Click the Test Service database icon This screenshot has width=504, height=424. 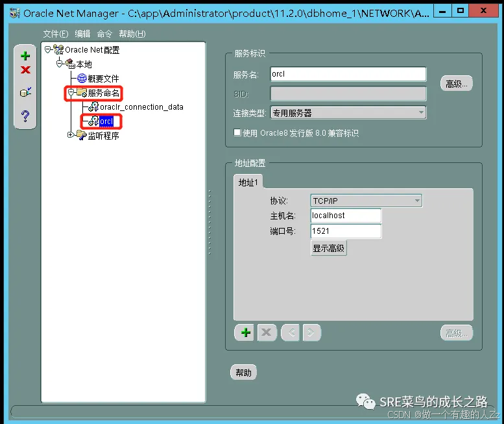click(x=25, y=92)
